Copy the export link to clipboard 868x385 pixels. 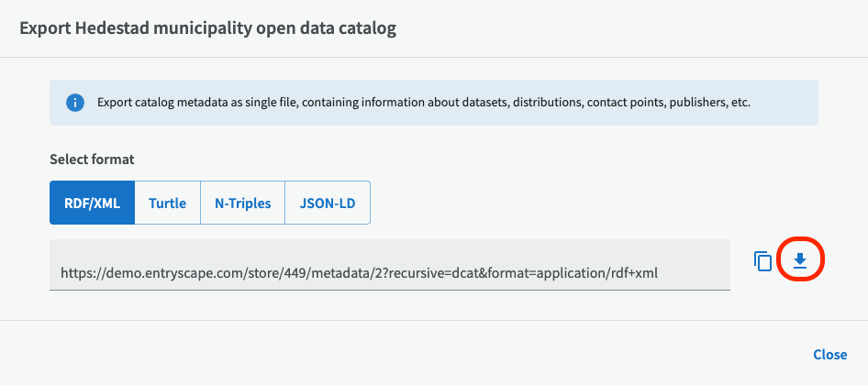[x=762, y=261]
